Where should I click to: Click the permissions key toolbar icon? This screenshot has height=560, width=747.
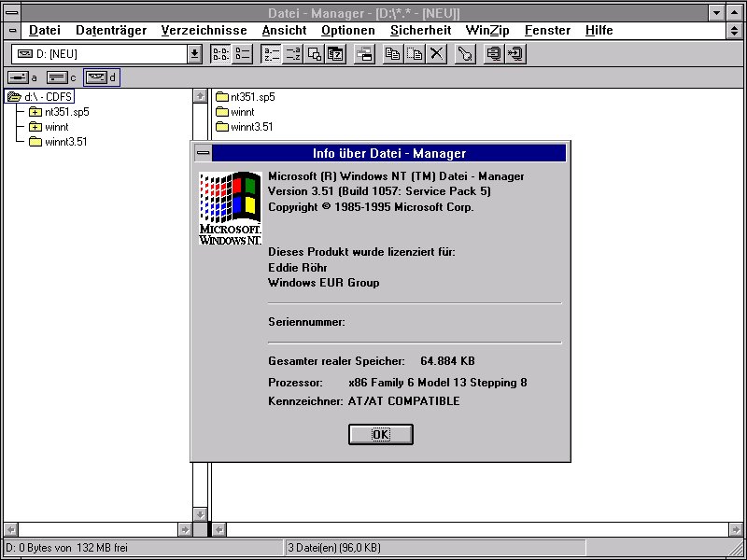click(464, 54)
